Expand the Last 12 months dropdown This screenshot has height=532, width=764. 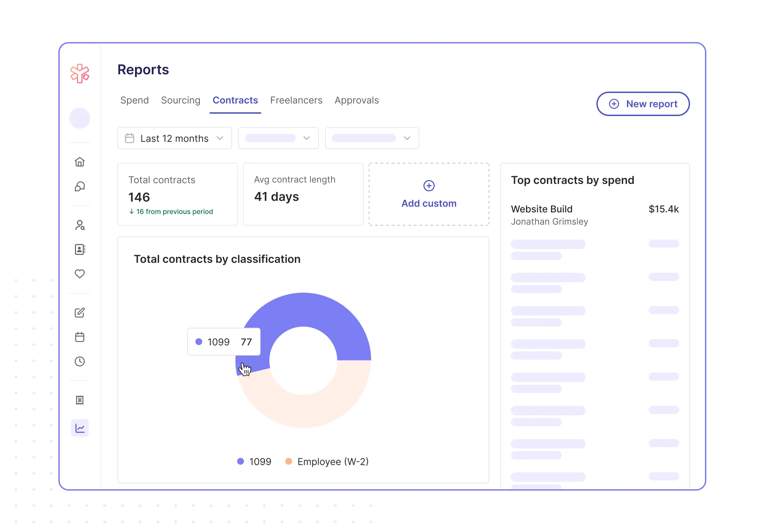pyautogui.click(x=174, y=138)
